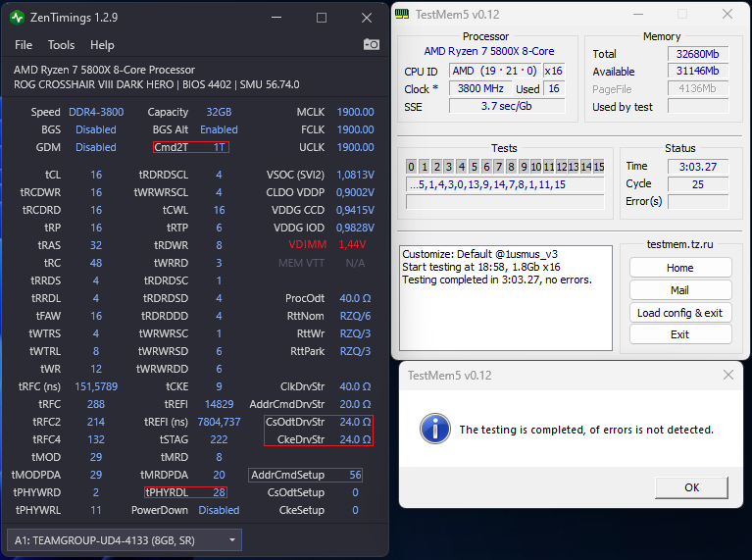The image size is (752, 560).
Task: Click the Mail button in TestMem5
Action: [680, 290]
